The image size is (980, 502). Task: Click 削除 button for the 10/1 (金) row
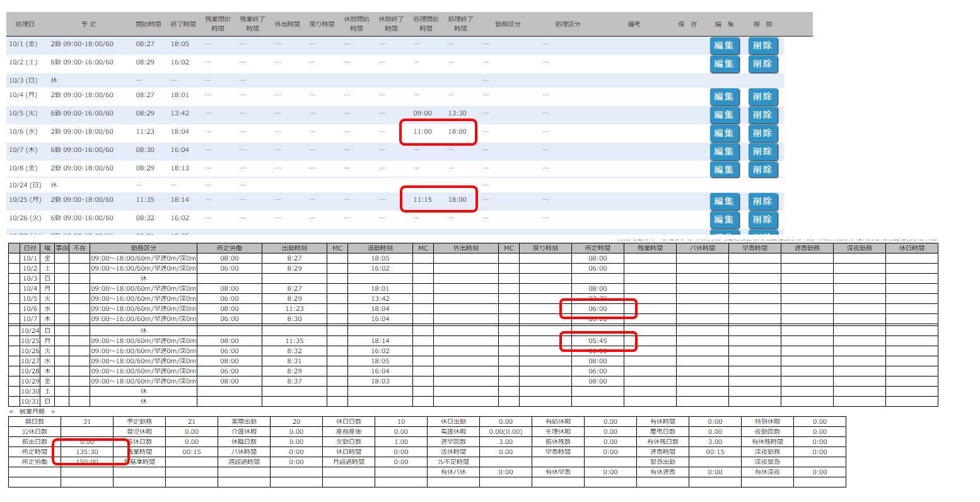(x=762, y=45)
